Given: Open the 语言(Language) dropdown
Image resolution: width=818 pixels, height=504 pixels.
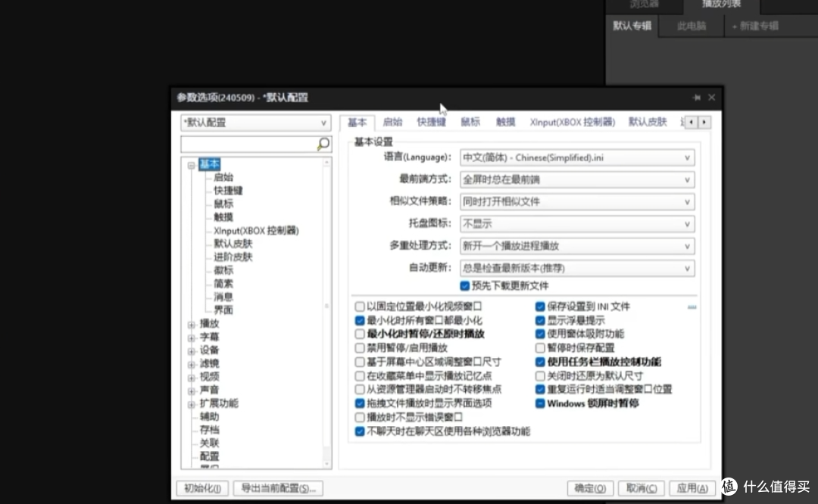Looking at the screenshot, I should (577, 157).
